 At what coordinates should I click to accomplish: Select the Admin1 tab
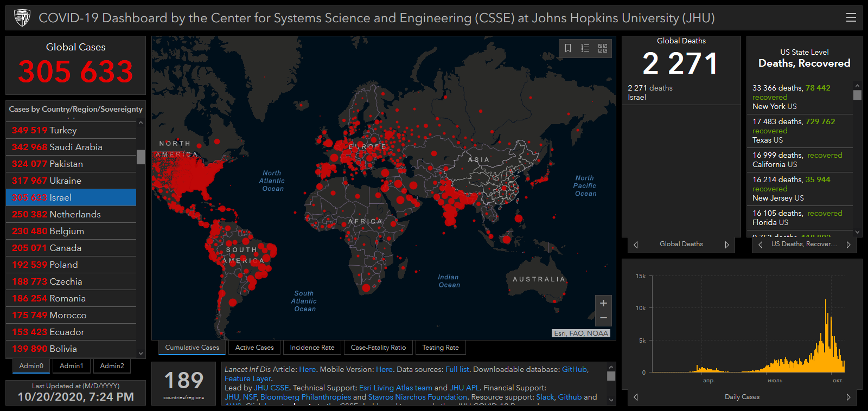pos(72,366)
